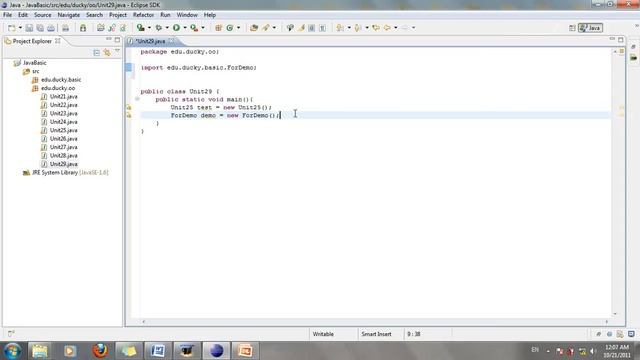Select Unit21.java in the tree
Image resolution: width=640 pixels, height=360 pixels.
click(63, 97)
